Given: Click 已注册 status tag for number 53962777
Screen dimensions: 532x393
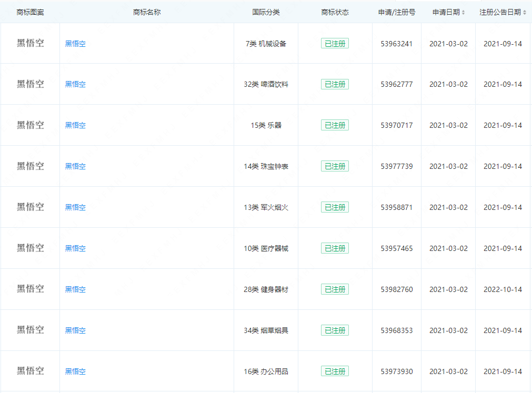Looking at the screenshot, I should pos(335,84).
